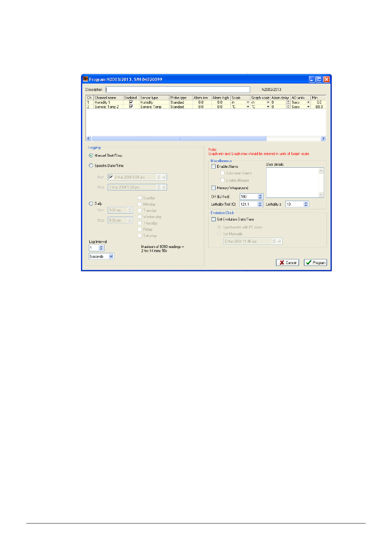Click the Lethality z stepper arrows

click(306, 204)
